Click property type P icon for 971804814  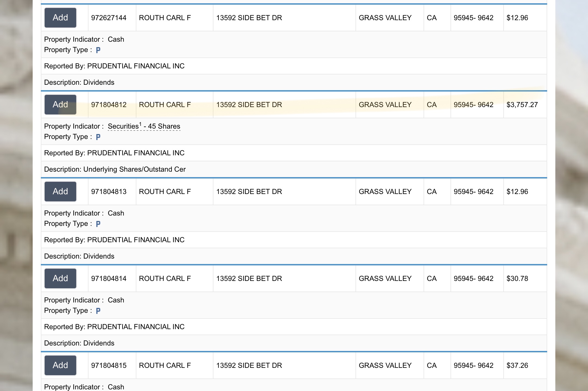point(98,311)
